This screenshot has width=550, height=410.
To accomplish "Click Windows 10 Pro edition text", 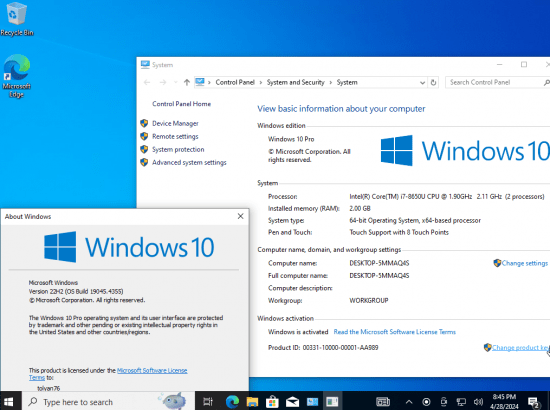I will point(291,139).
